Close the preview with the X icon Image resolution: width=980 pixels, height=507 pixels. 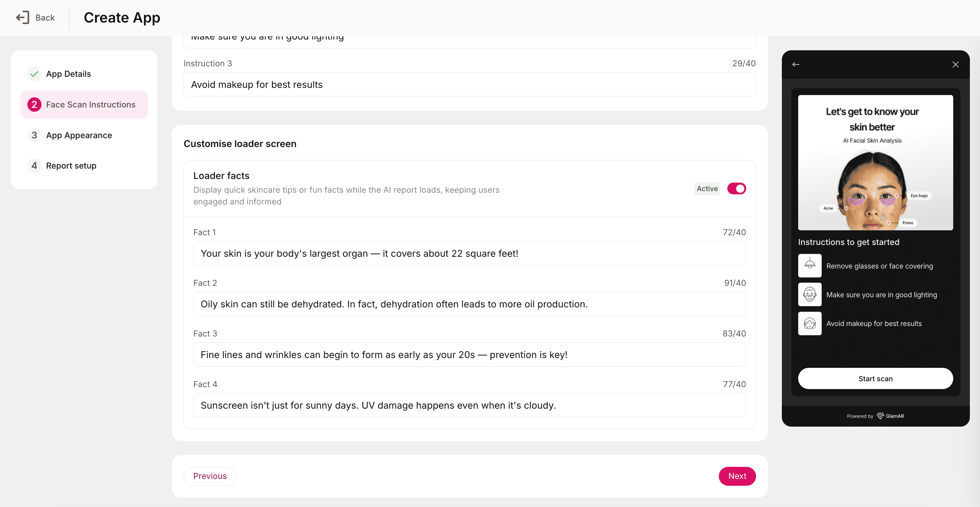pos(955,64)
